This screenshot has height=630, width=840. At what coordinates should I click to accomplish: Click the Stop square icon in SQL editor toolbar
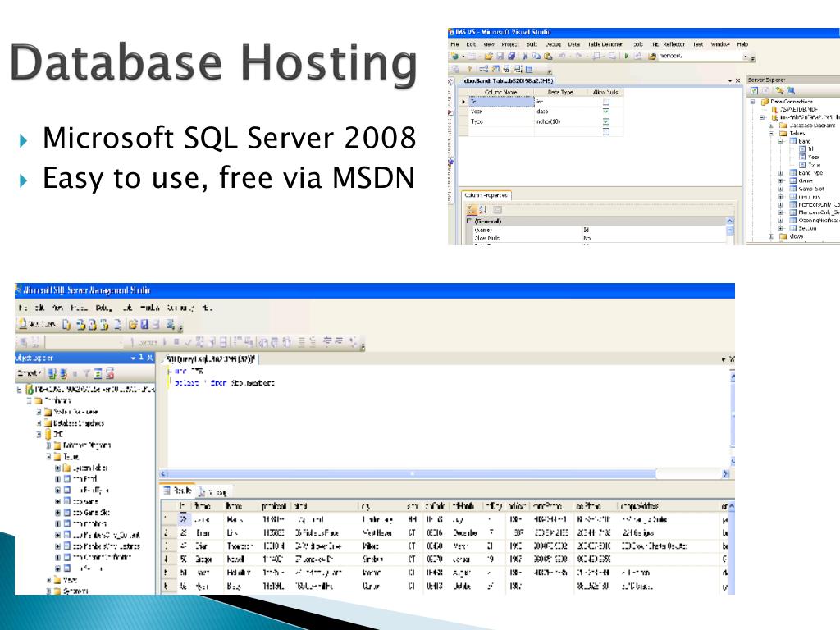pos(176,342)
